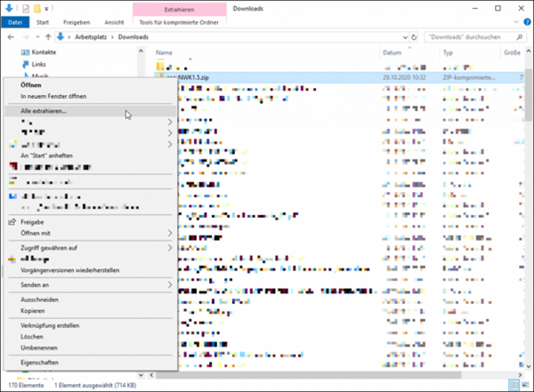Expand the 'Öffnen mit' submenu
This screenshot has width=534, height=392.
tap(169, 233)
